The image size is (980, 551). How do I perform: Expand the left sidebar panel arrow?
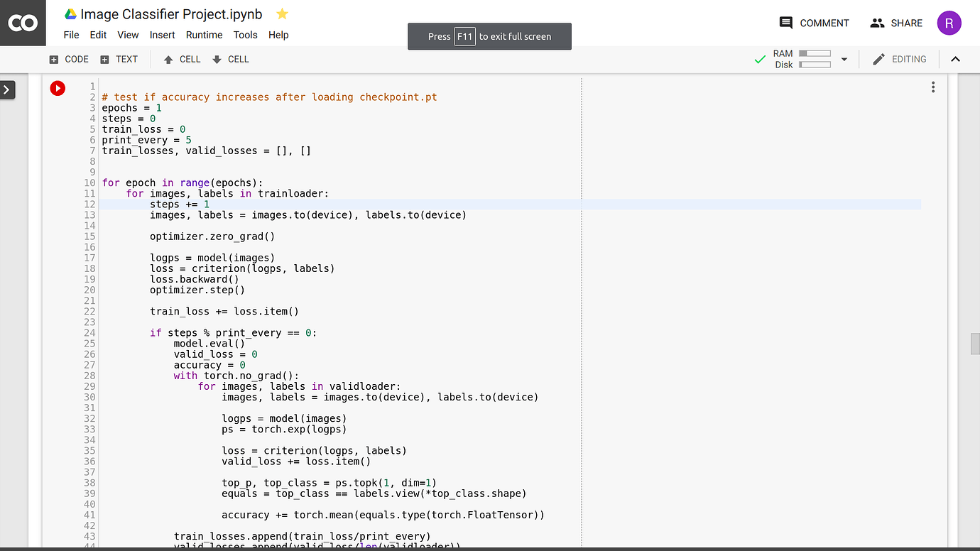pyautogui.click(x=7, y=89)
